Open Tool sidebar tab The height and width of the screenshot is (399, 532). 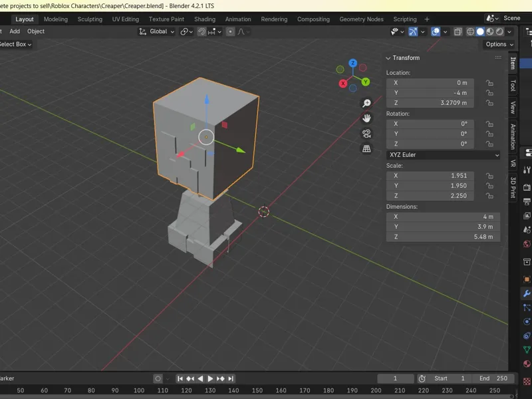(x=513, y=85)
